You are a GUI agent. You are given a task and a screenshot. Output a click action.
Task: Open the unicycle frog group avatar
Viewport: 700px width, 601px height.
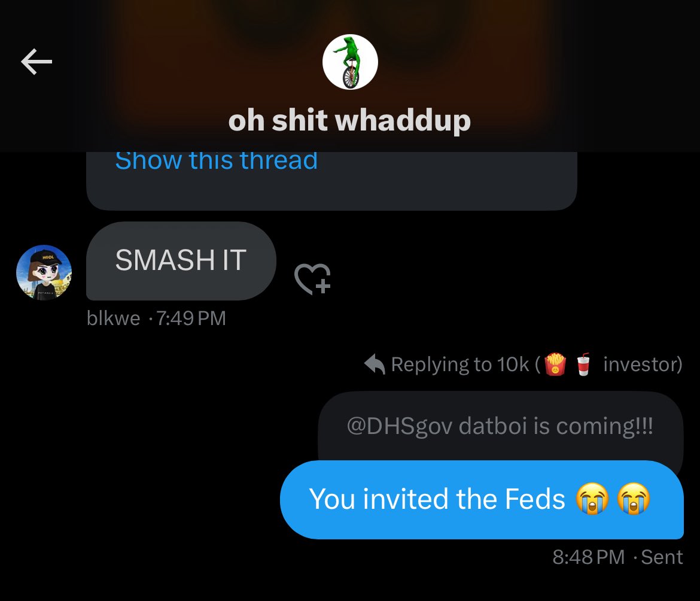pyautogui.click(x=350, y=62)
